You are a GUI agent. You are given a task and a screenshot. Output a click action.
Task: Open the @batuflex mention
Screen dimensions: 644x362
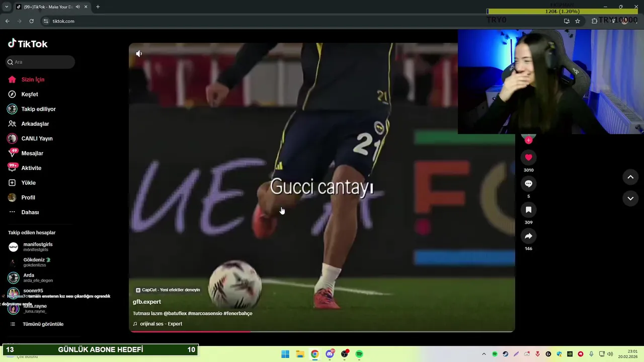pos(175,313)
